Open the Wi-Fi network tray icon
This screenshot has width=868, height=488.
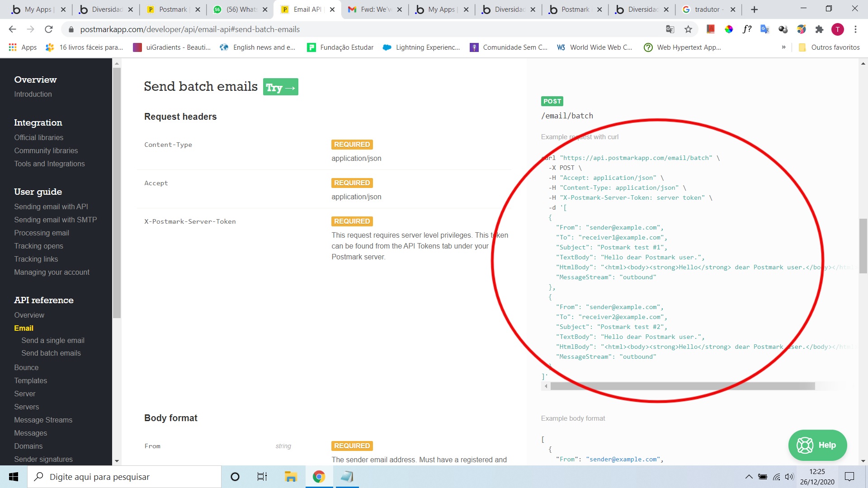776,477
